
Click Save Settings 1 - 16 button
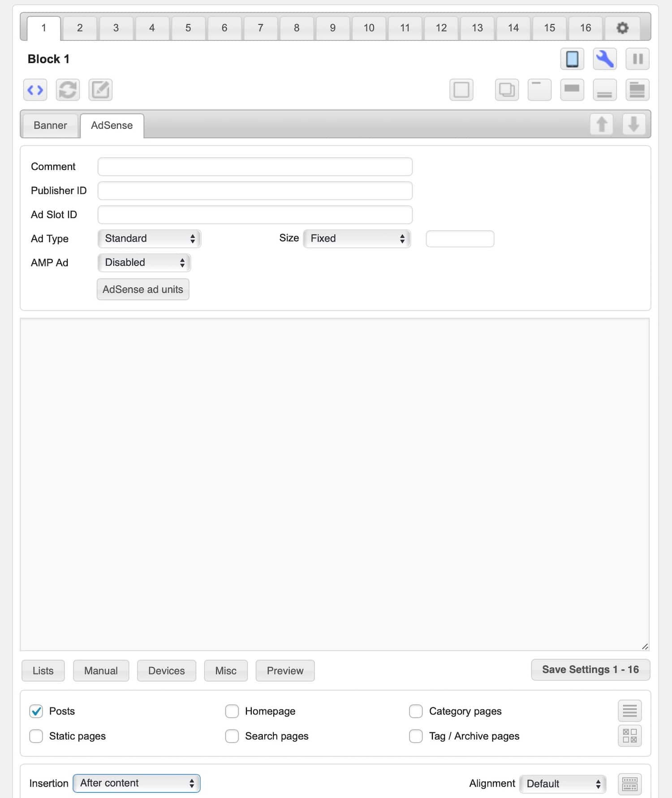[x=590, y=670]
